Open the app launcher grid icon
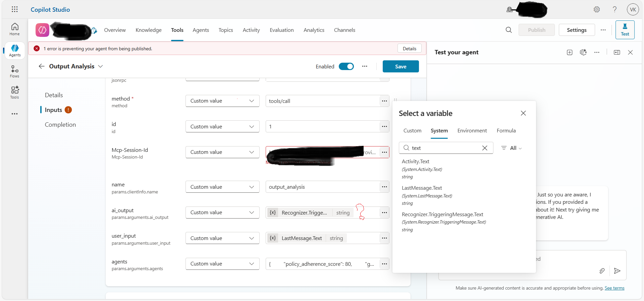Image resolution: width=644 pixels, height=301 pixels. click(15, 9)
